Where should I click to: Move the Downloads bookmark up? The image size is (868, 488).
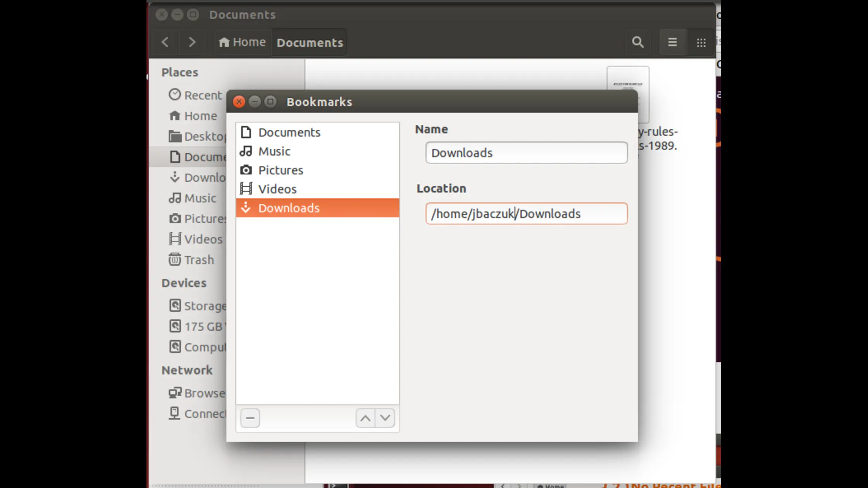coord(365,418)
